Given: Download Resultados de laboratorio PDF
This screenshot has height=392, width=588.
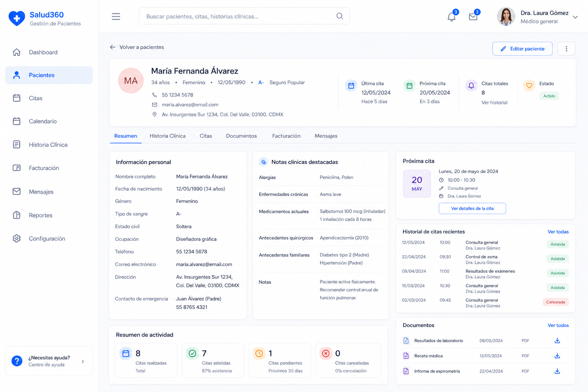Looking at the screenshot, I should pos(557,341).
